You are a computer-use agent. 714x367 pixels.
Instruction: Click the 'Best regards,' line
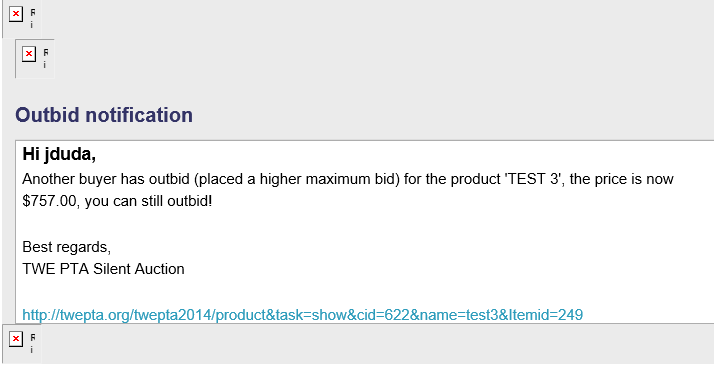click(x=66, y=247)
